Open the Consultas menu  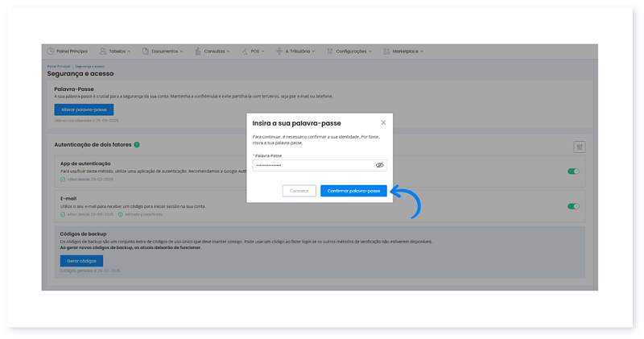coord(216,51)
